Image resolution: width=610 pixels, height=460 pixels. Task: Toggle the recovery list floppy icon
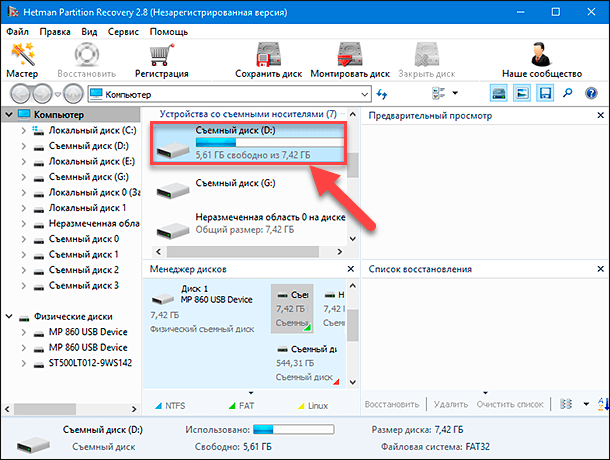[x=545, y=93]
